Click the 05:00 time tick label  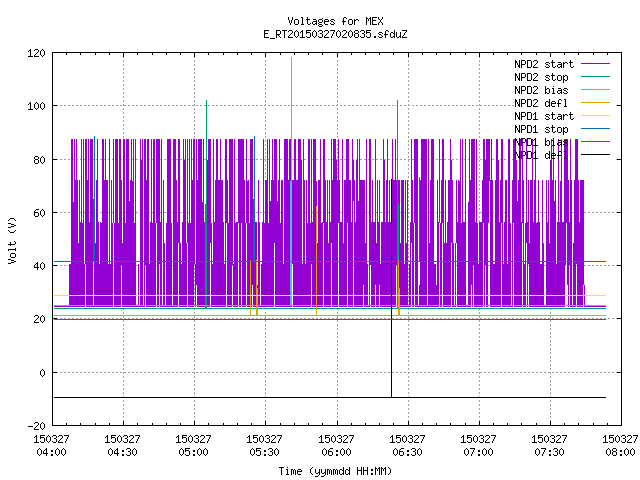click(x=193, y=452)
